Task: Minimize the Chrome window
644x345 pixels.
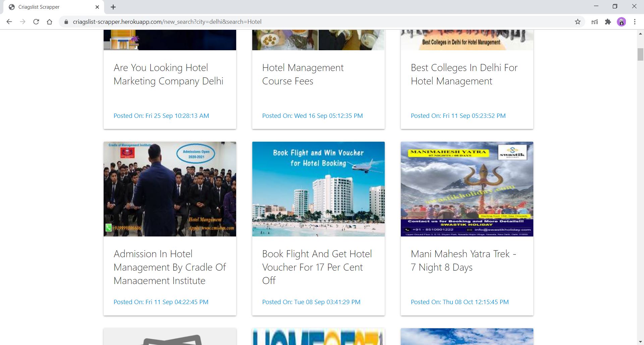Action: point(596,6)
